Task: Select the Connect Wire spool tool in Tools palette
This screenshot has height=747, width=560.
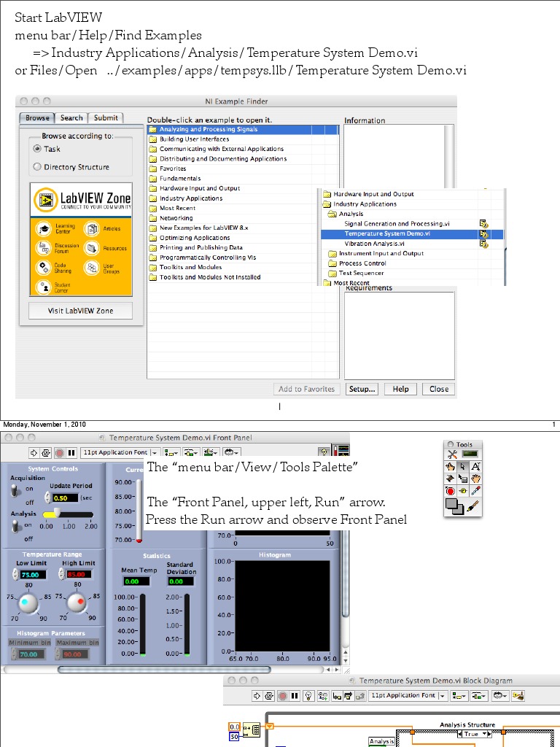Action: (x=450, y=479)
